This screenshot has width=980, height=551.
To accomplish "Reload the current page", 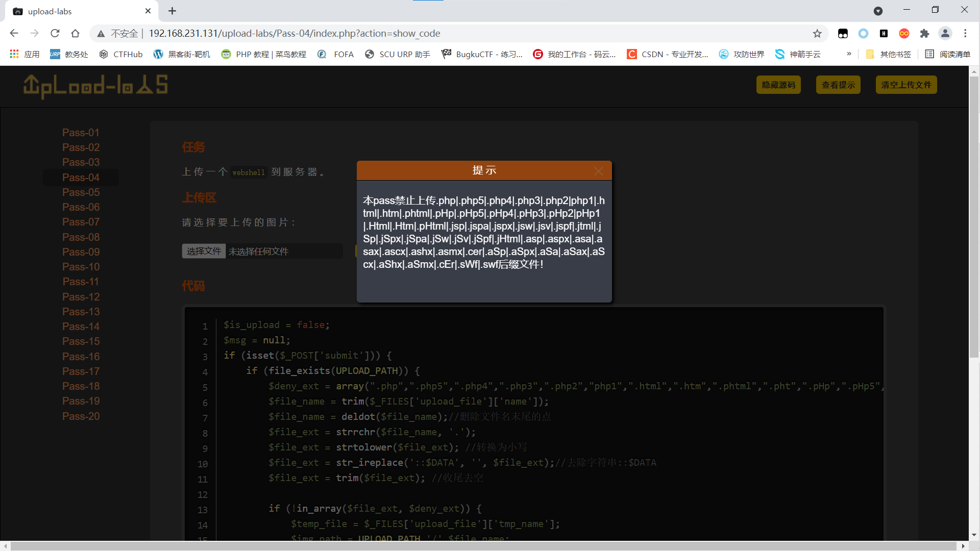I will 55,33.
